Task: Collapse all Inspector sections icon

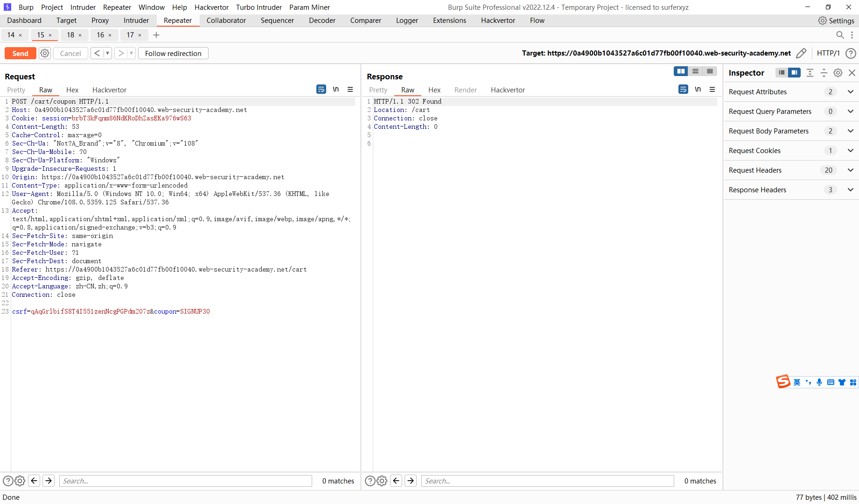Action: point(824,73)
